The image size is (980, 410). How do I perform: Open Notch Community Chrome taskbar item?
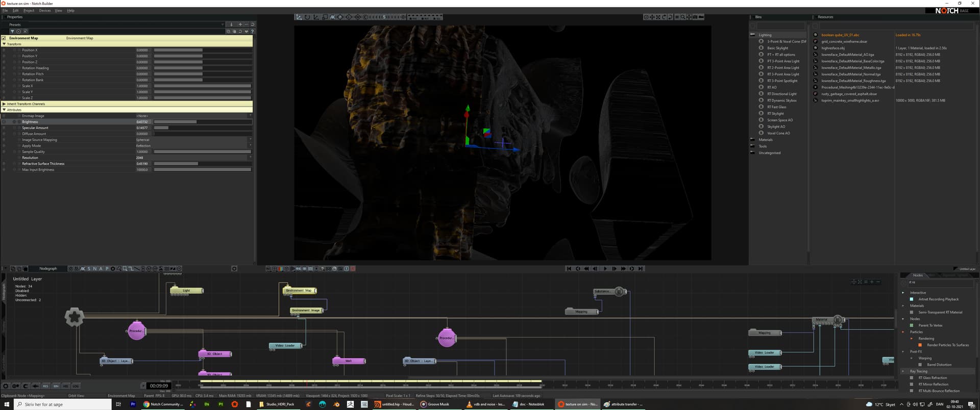point(163,404)
